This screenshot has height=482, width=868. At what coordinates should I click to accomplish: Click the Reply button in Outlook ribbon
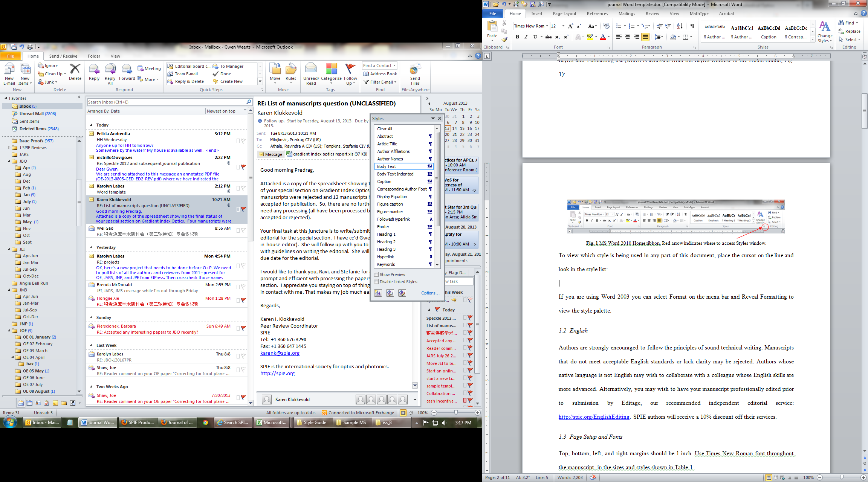[94, 72]
